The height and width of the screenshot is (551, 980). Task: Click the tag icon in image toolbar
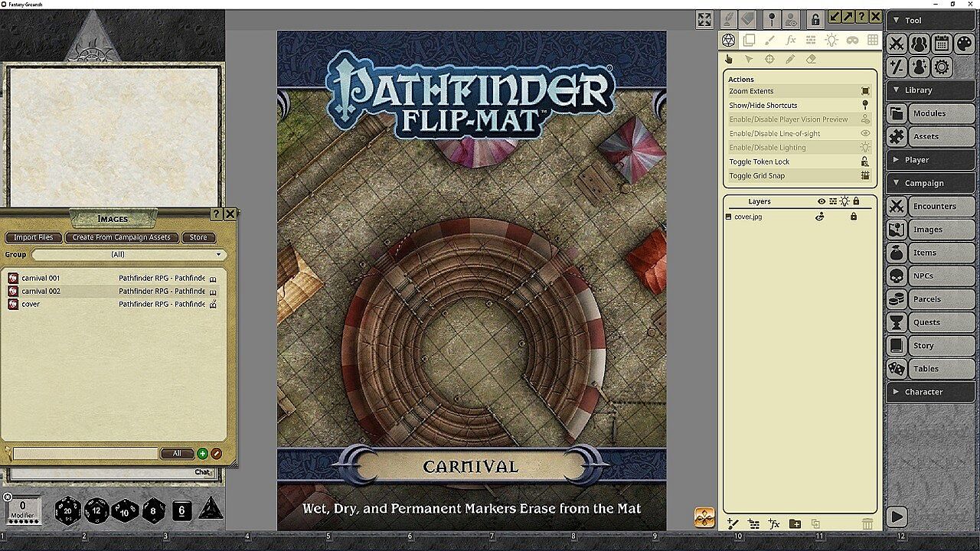(748, 18)
